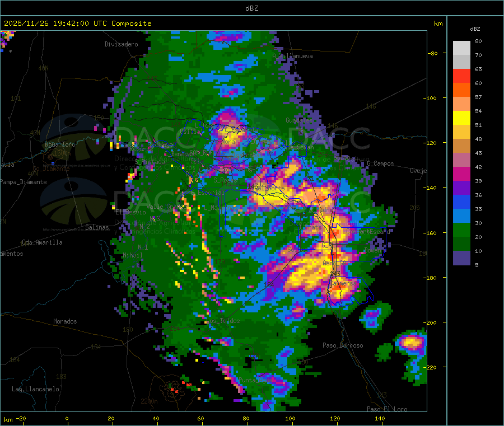This screenshot has height=426, width=504.
Task: Click the '-140' tick on the vertical km axis
Action: point(430,188)
